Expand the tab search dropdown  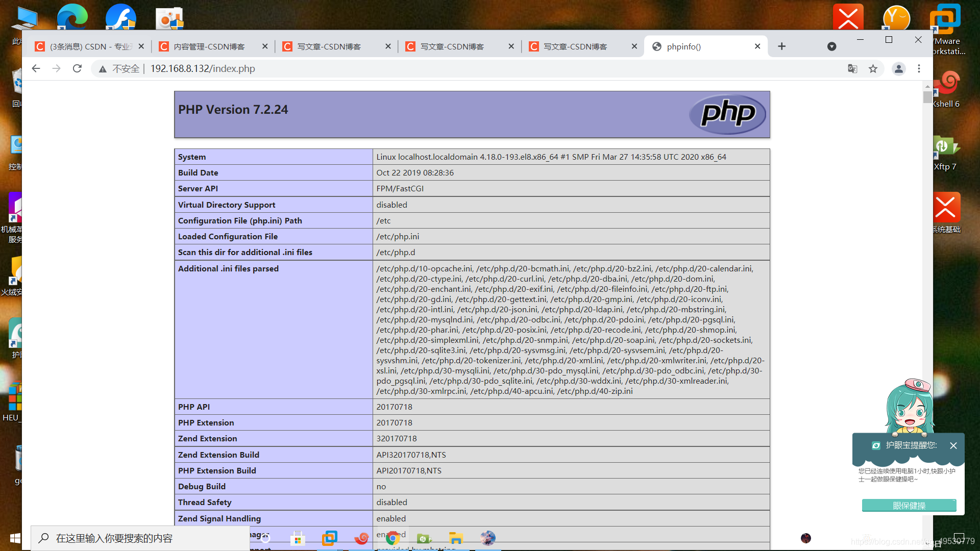coord(831,46)
